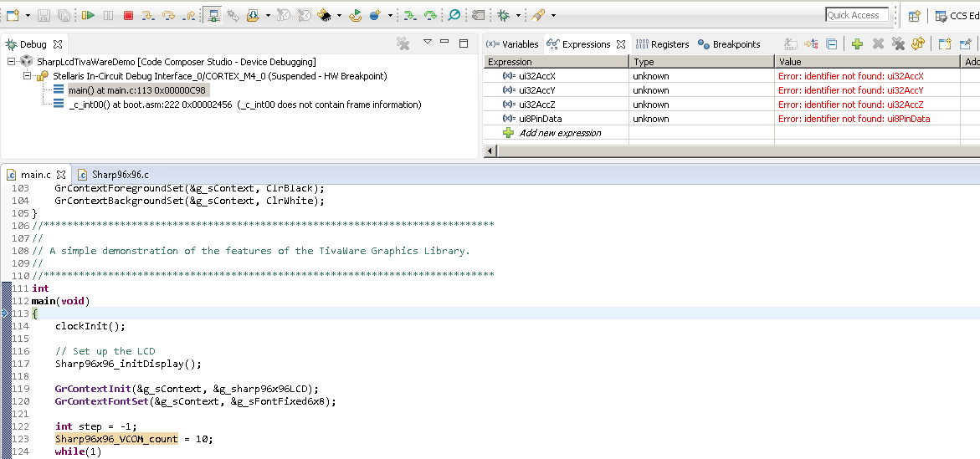
Task: Resume execution with the green play icon
Action: pyautogui.click(x=88, y=15)
